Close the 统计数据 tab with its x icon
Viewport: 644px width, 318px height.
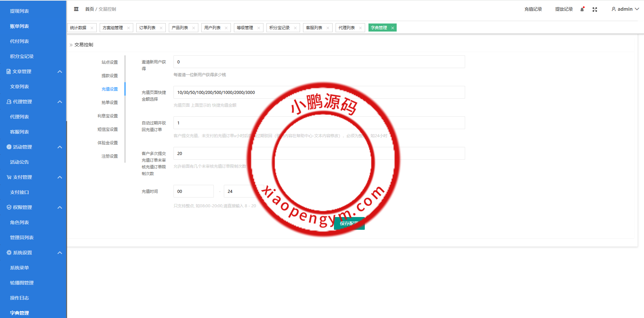point(92,28)
